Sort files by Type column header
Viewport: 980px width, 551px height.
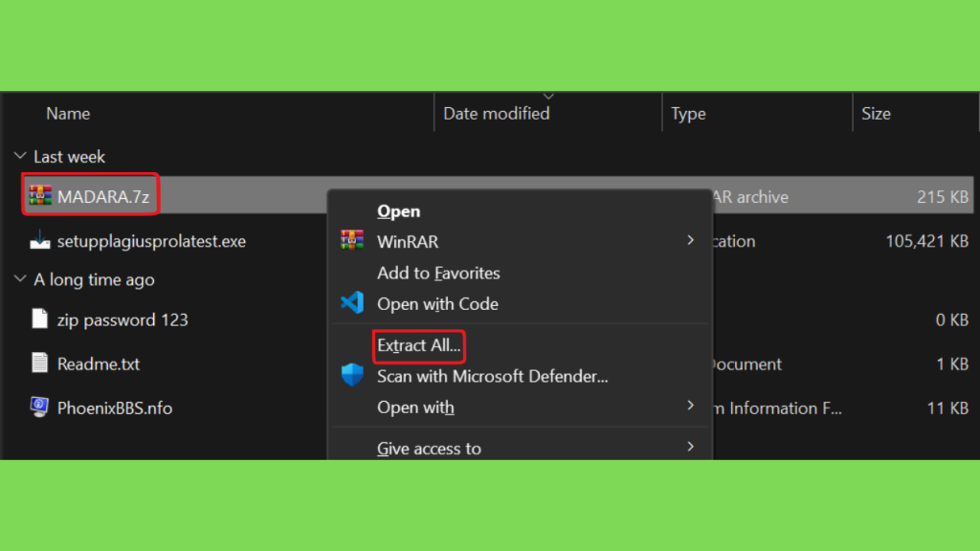tap(688, 114)
